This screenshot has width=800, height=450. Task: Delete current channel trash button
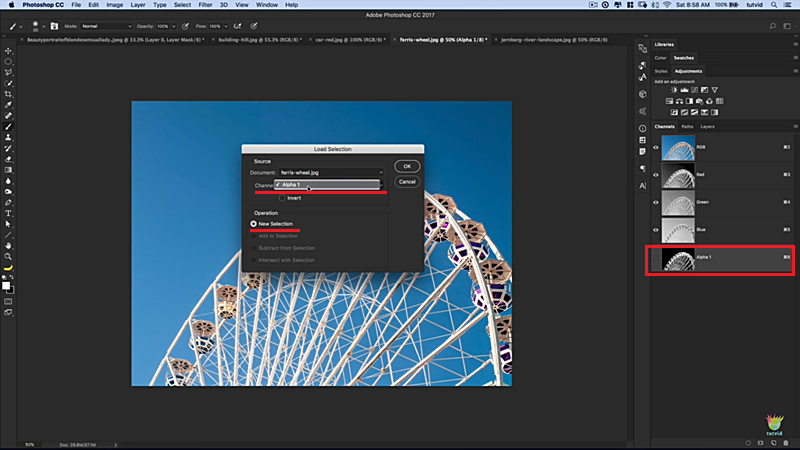tap(786, 443)
